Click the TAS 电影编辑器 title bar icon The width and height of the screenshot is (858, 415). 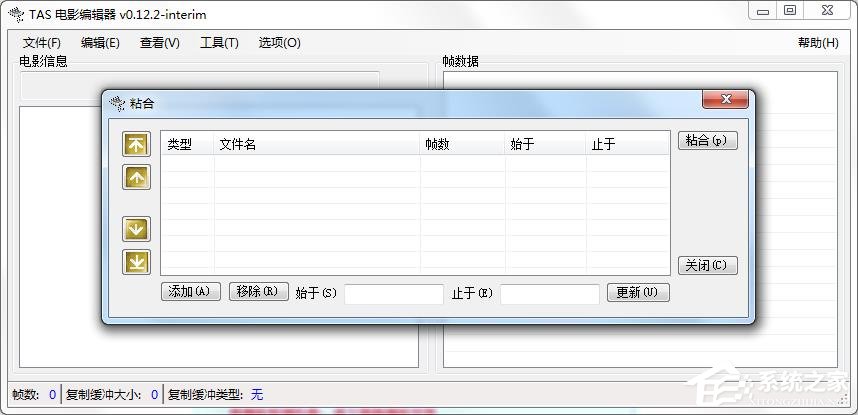[x=16, y=14]
